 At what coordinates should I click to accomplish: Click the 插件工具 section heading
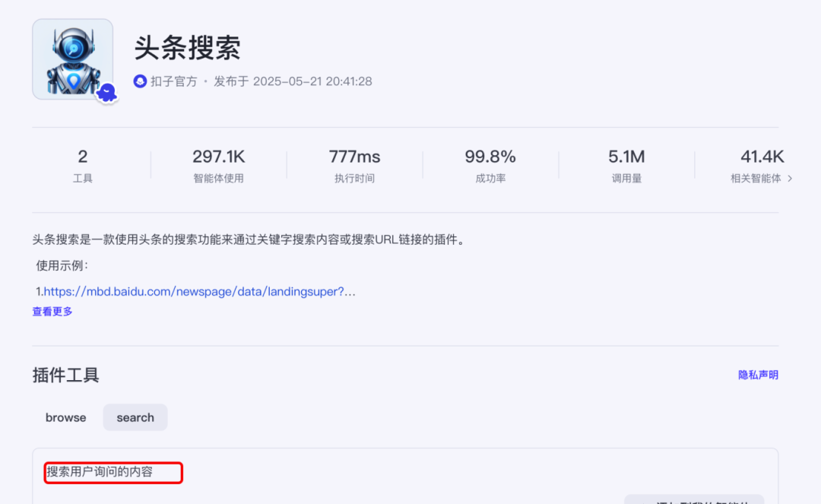[65, 376]
